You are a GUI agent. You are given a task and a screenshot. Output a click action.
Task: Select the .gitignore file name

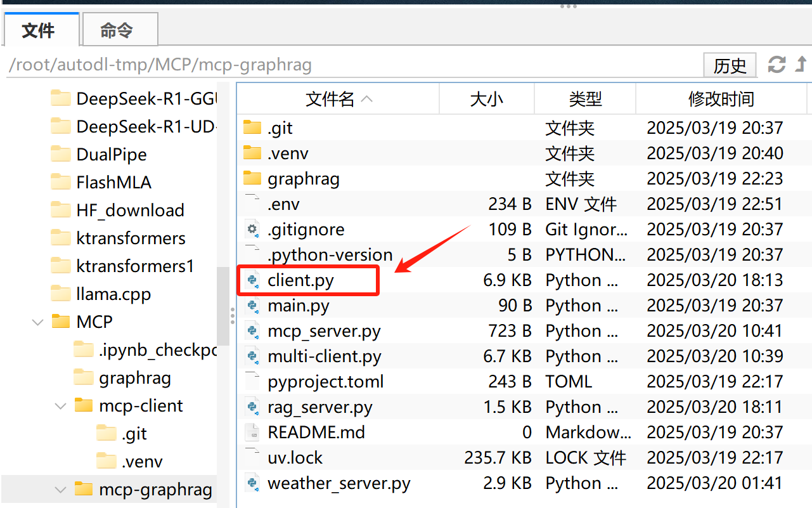pyautogui.click(x=306, y=230)
